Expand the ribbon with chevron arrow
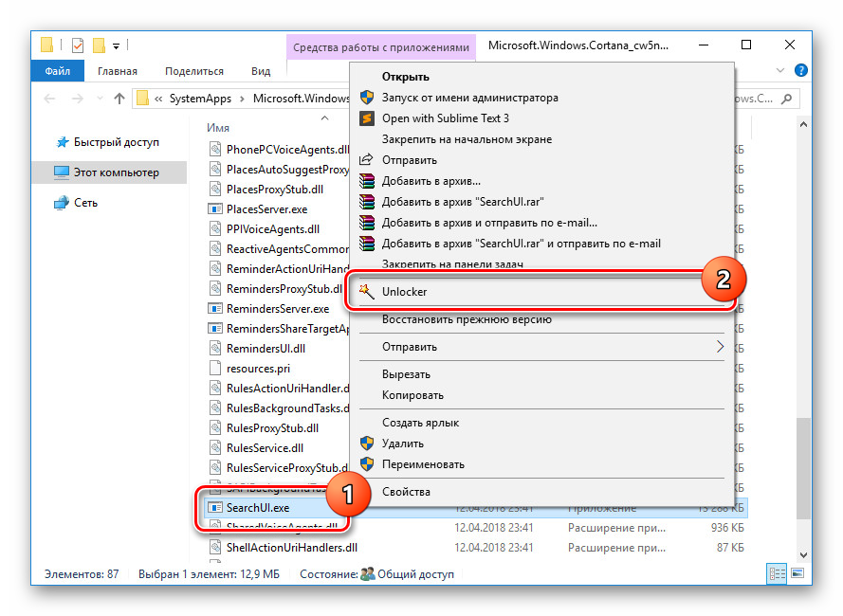Viewport: 843px width, 616px height. tap(780, 70)
